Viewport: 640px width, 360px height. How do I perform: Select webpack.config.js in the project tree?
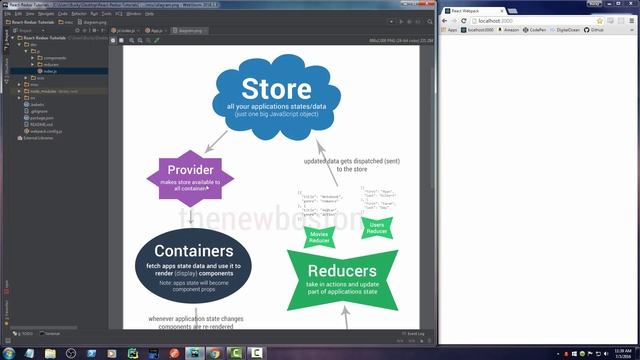43,131
